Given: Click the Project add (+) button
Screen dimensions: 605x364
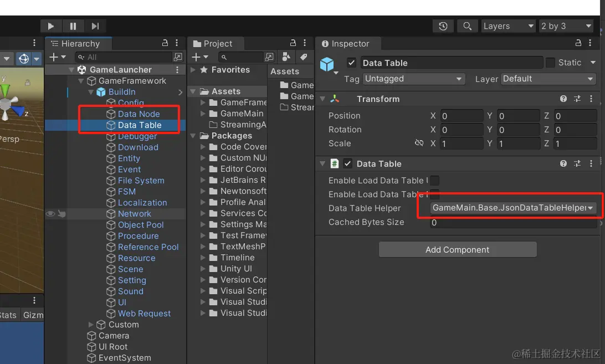Looking at the screenshot, I should click(x=200, y=57).
